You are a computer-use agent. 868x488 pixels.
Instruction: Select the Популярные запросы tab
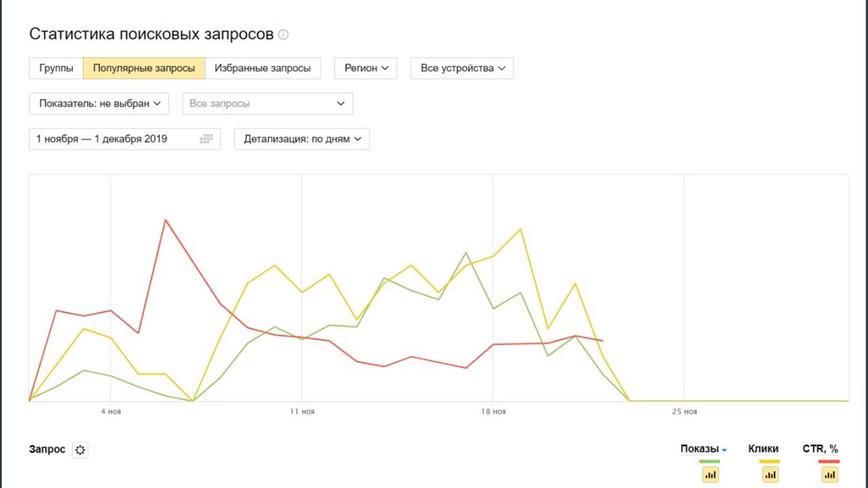point(144,68)
